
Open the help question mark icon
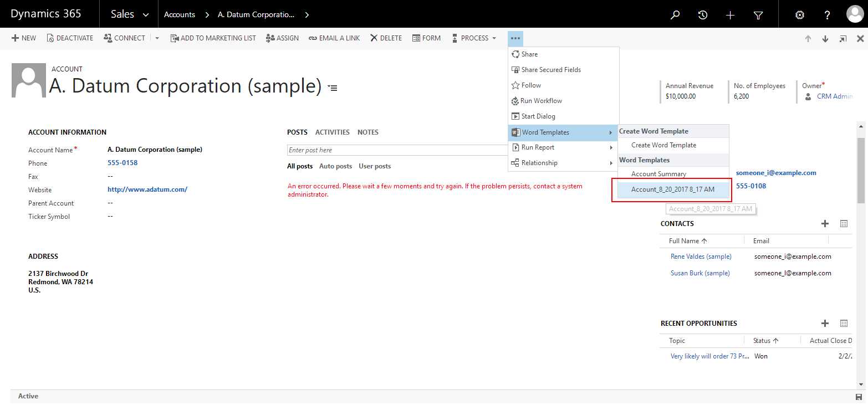pyautogui.click(x=827, y=15)
